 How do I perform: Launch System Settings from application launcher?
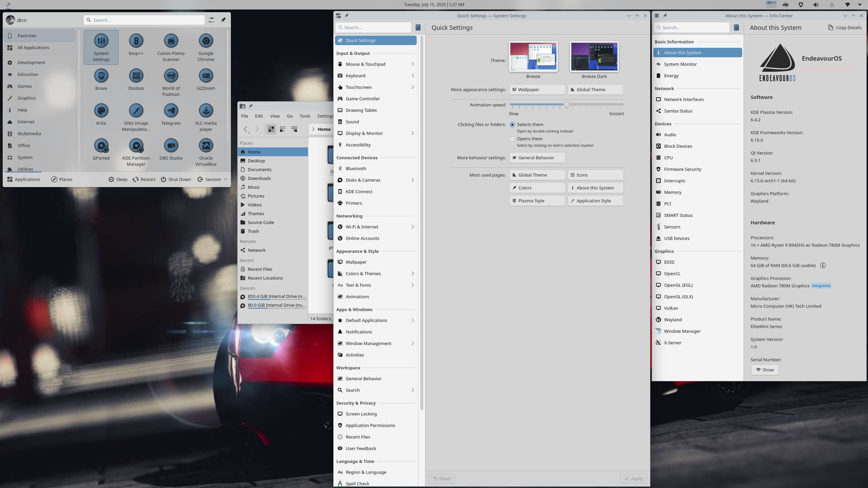(x=101, y=47)
